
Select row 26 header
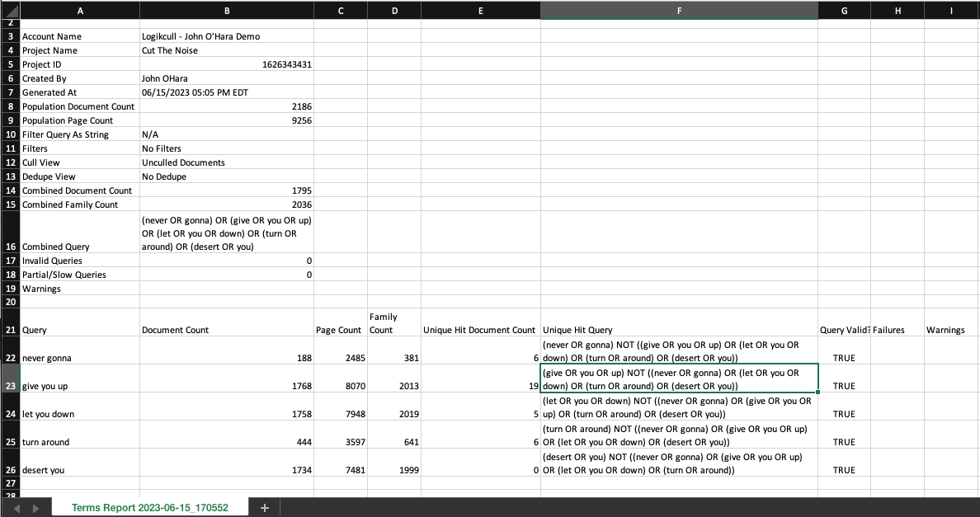coord(10,463)
